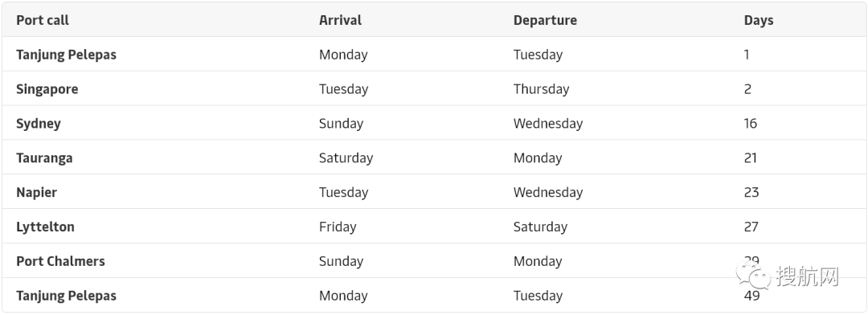Click the WeChat logo watermark icon
868x315 pixels.
753,275
